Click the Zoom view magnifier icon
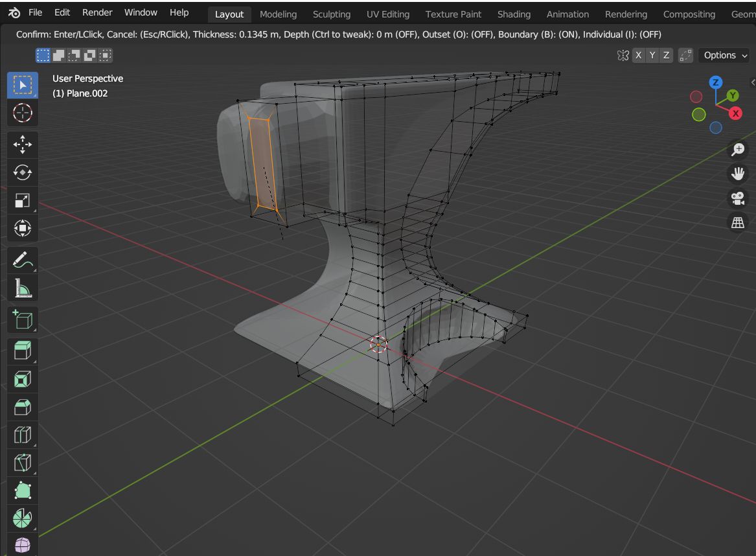This screenshot has width=756, height=556. pyautogui.click(x=738, y=150)
